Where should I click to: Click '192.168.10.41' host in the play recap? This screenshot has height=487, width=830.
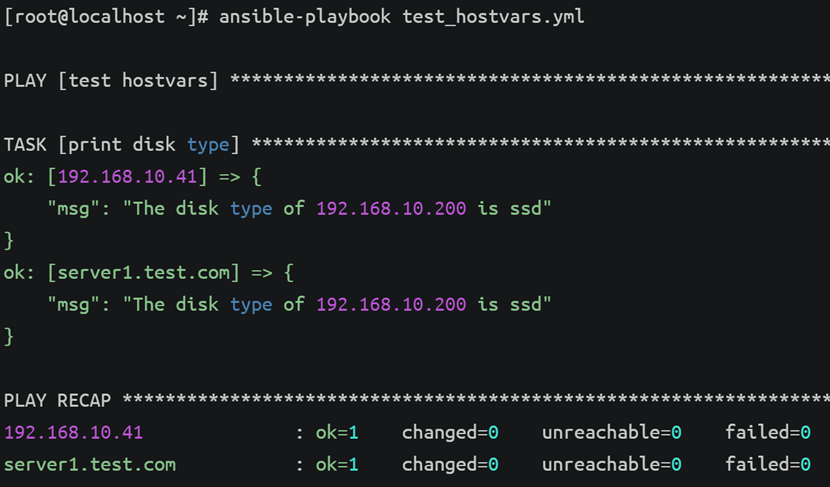point(74,432)
